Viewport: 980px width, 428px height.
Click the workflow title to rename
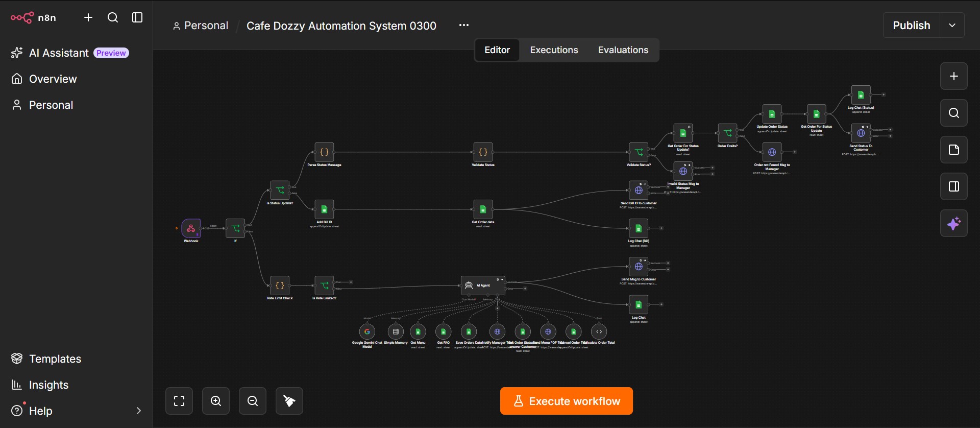click(x=341, y=26)
